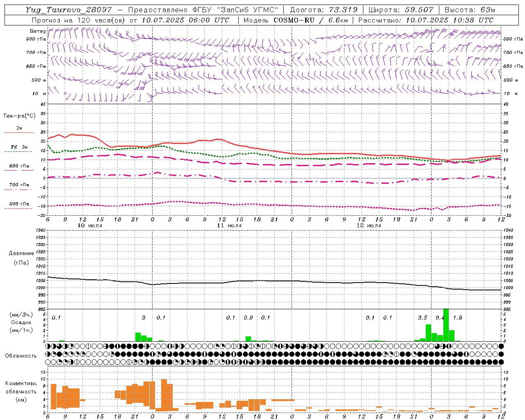525x420 pixels.
Task: Click the 3.5 precipitation total value
Action: (422, 317)
